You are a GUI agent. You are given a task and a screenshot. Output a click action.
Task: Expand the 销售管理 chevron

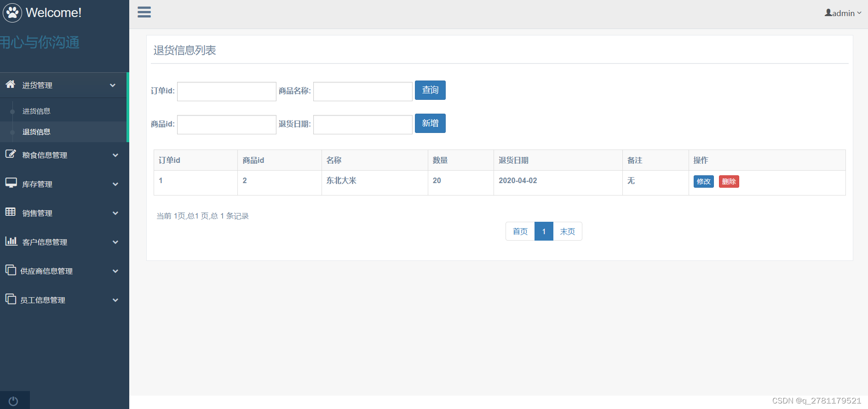(115, 213)
